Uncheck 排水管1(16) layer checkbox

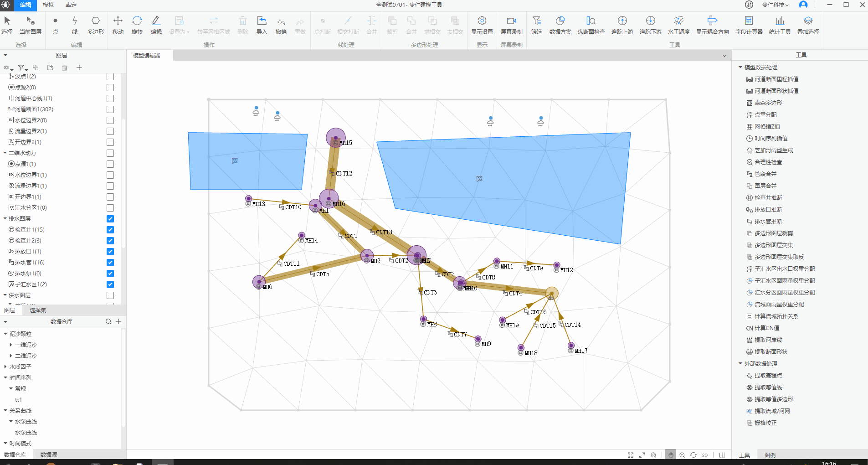click(x=110, y=263)
